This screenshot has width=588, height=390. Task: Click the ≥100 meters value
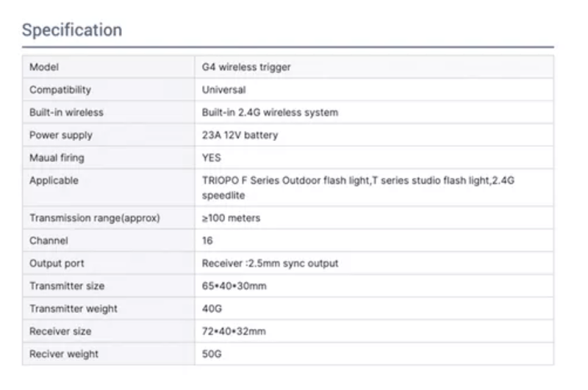231,218
